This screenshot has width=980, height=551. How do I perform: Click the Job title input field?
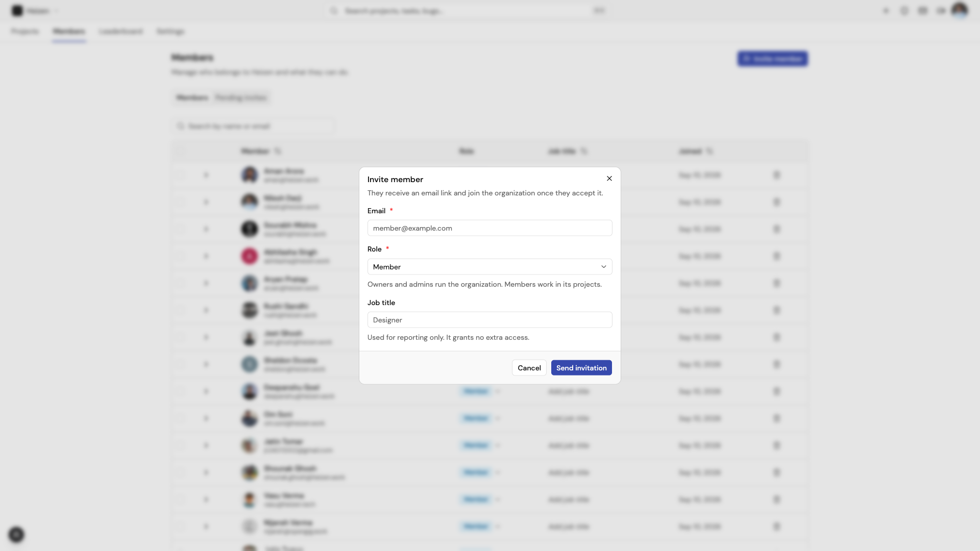pos(489,320)
